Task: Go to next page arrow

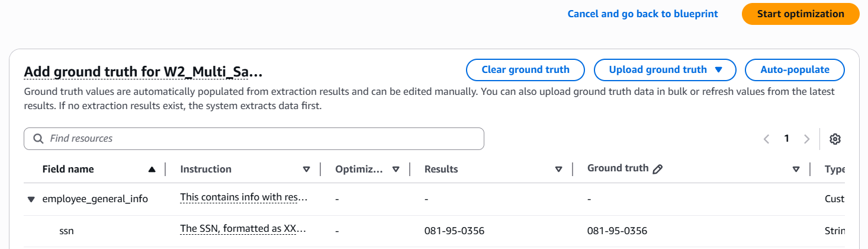Action: pyautogui.click(x=806, y=139)
